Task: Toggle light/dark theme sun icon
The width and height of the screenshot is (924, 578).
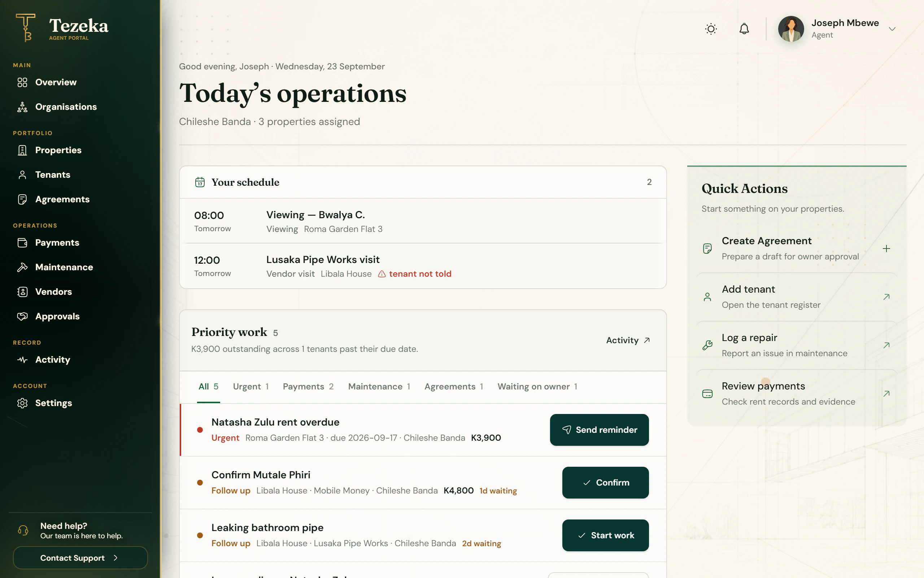Action: tap(711, 29)
